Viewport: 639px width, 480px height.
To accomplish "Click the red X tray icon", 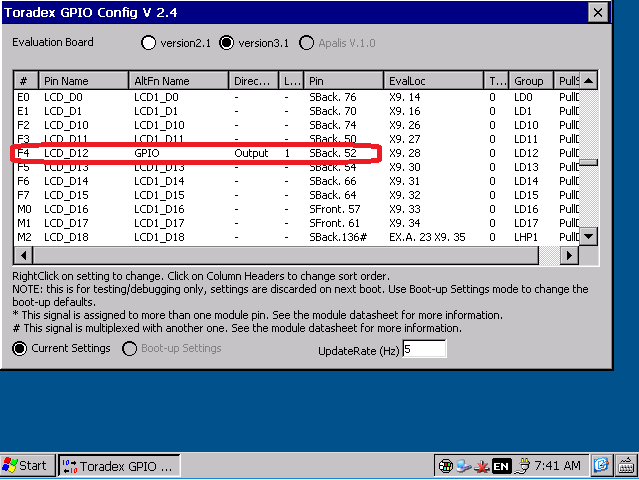I will pyautogui.click(x=483, y=467).
